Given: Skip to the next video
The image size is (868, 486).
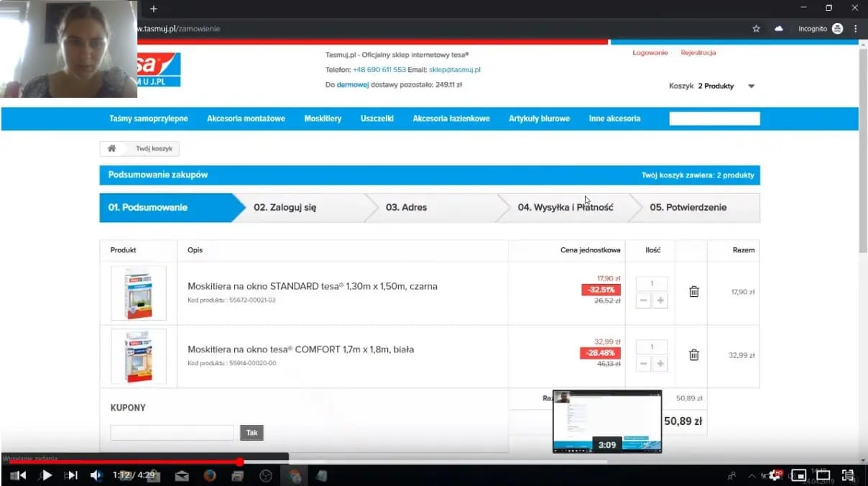Looking at the screenshot, I should [x=71, y=475].
